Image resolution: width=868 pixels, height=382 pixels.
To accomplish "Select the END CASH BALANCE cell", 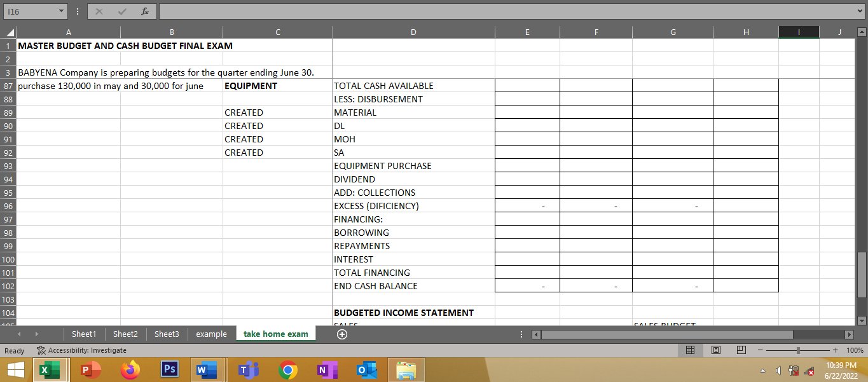I will (413, 286).
